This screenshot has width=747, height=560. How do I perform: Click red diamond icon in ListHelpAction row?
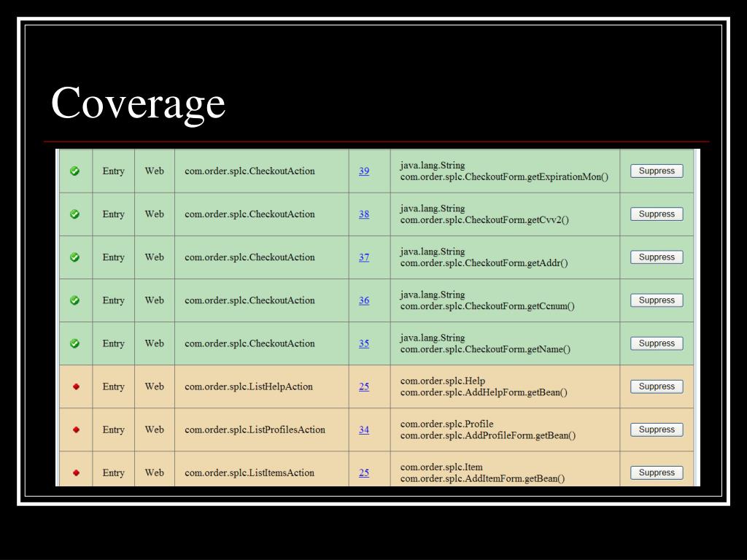tap(76, 386)
